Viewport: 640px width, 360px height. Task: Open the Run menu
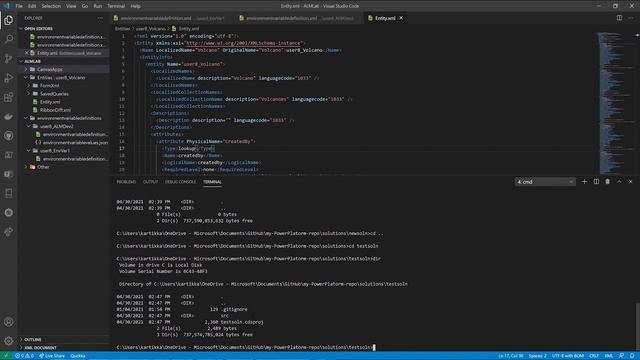[98, 6]
